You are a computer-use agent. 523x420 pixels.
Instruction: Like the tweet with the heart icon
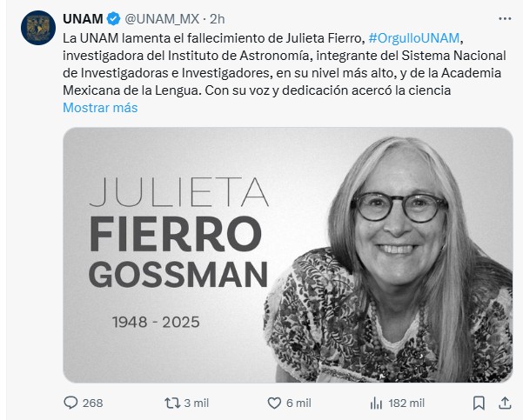coord(275,403)
